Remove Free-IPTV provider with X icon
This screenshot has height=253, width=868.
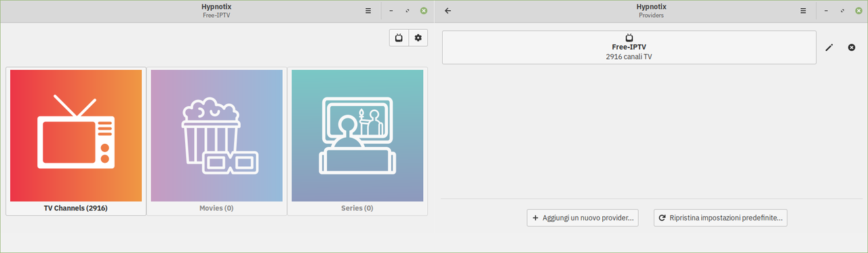852,47
